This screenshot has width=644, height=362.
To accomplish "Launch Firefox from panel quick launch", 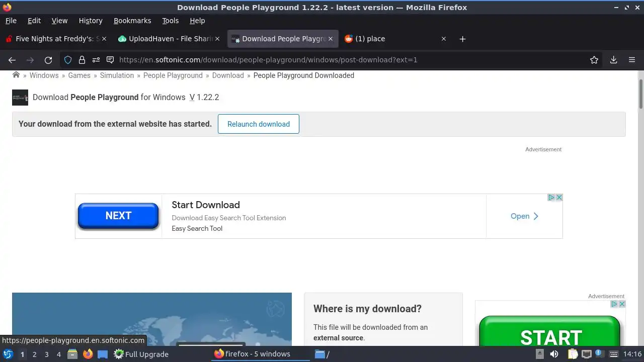I will [x=88, y=354].
